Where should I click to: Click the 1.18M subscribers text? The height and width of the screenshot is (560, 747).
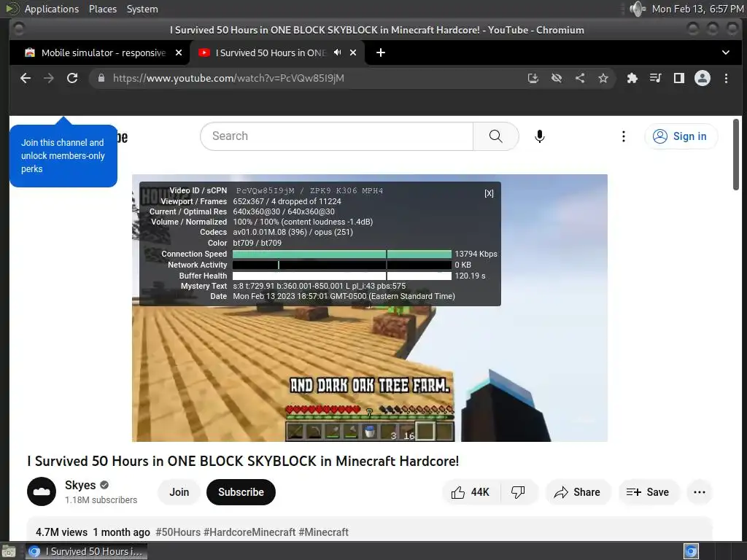101,500
